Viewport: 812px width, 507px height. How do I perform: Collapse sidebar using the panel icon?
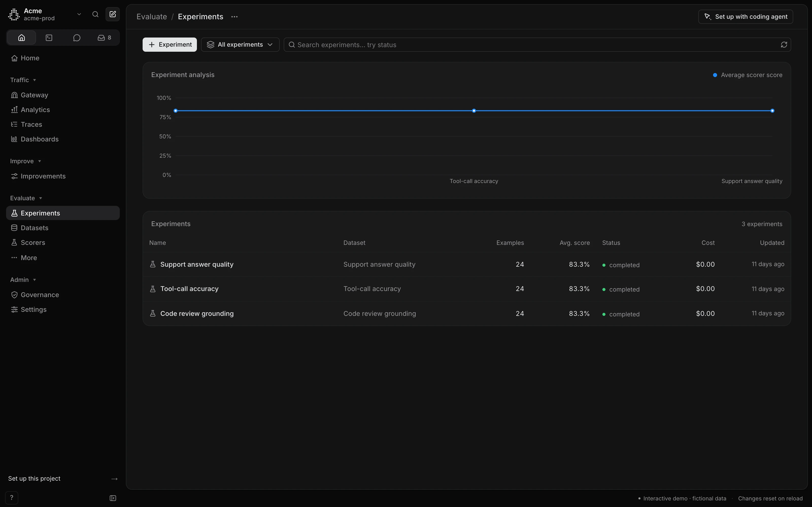tap(113, 498)
